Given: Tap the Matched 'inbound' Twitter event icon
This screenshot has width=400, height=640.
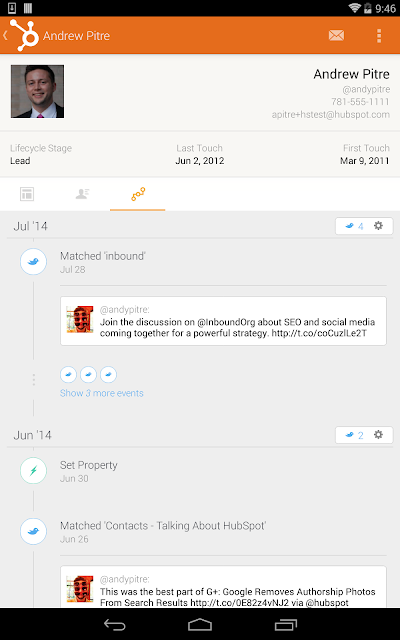Looking at the screenshot, I should tap(33, 261).
